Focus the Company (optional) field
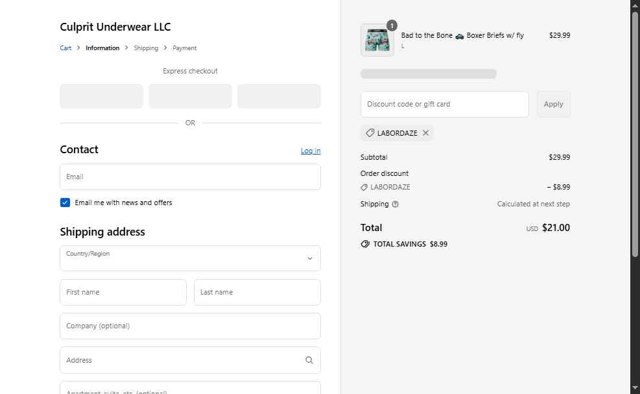The image size is (640, 394). (x=190, y=326)
